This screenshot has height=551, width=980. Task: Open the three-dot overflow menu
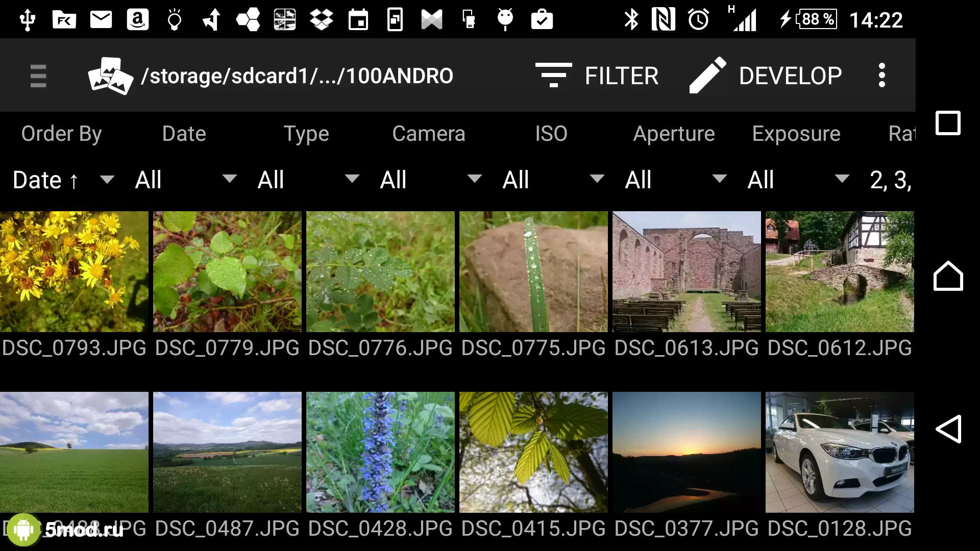click(881, 76)
